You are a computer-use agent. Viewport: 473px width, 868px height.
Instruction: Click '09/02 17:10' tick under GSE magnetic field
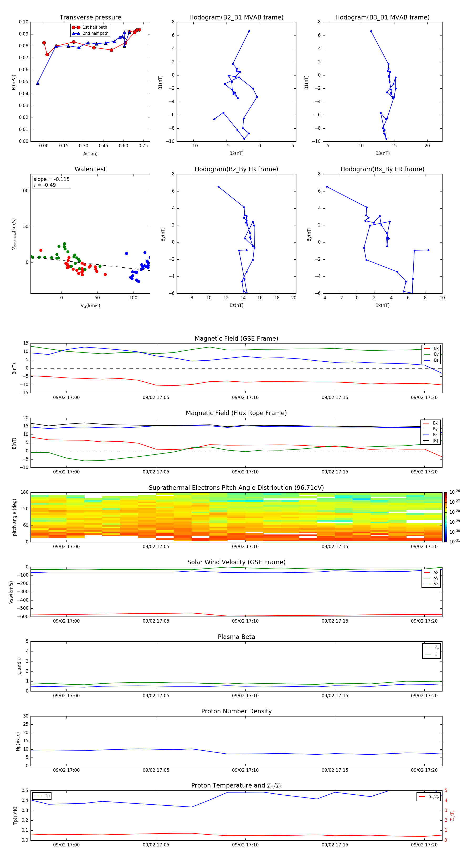tap(245, 398)
